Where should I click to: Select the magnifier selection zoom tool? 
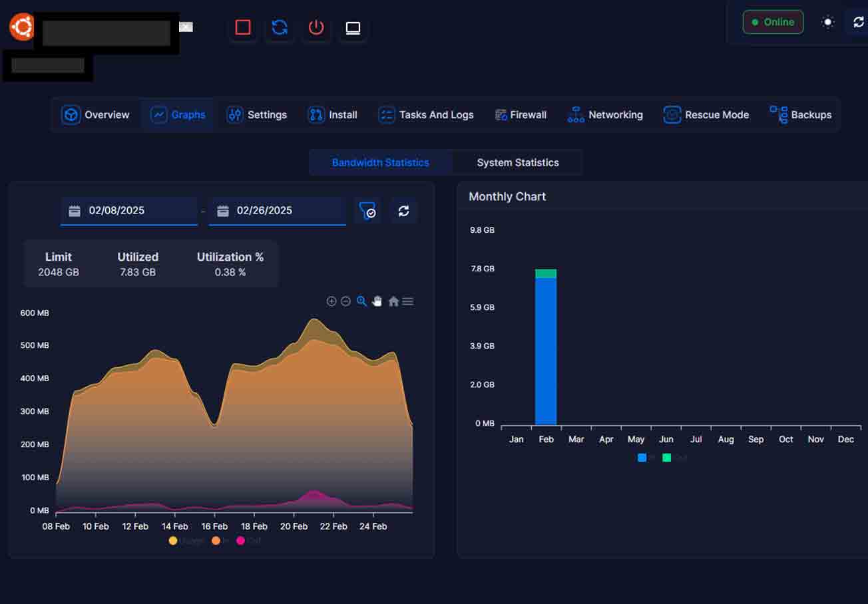[x=361, y=301]
